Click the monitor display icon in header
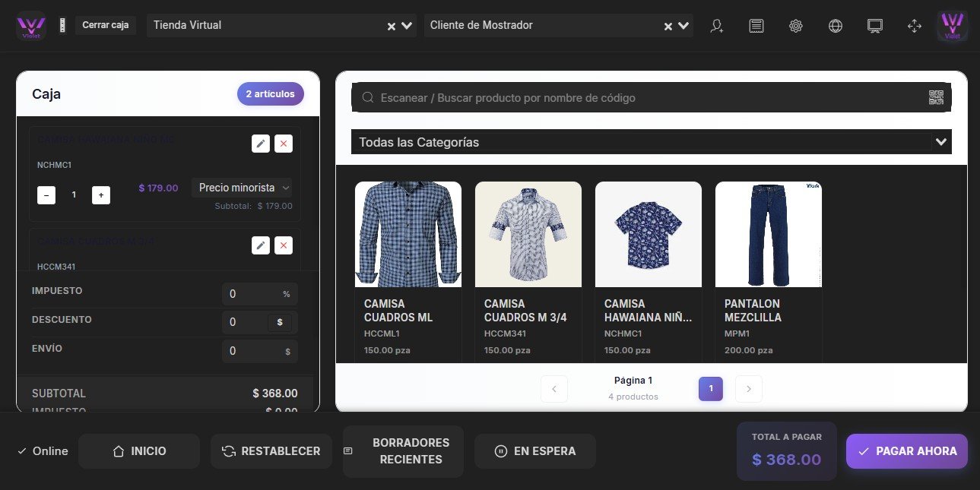980x490 pixels. tap(875, 26)
